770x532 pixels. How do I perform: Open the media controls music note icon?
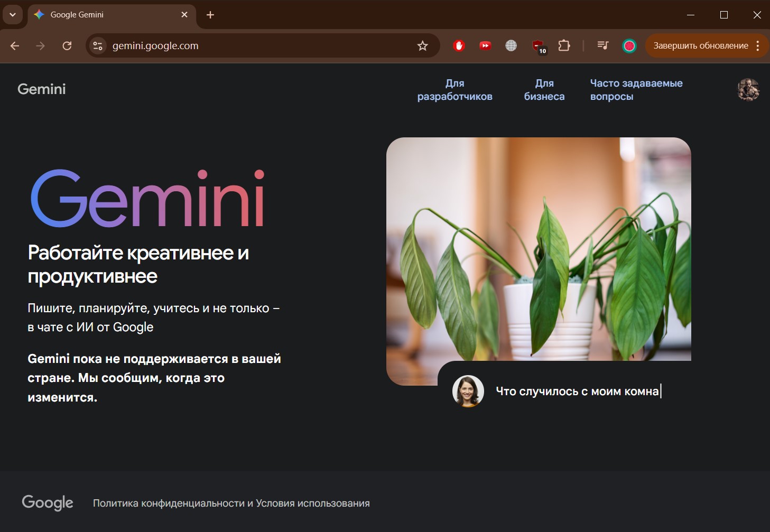coord(602,46)
